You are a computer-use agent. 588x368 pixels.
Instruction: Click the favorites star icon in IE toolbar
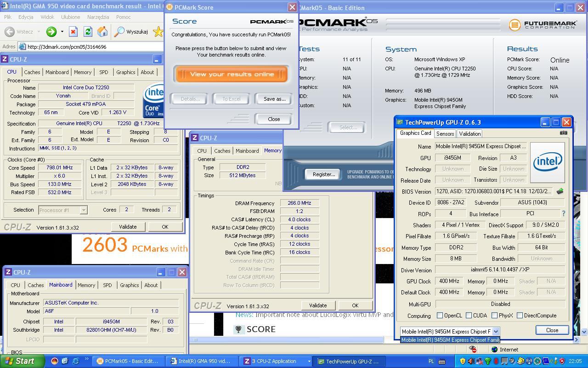coord(158,32)
